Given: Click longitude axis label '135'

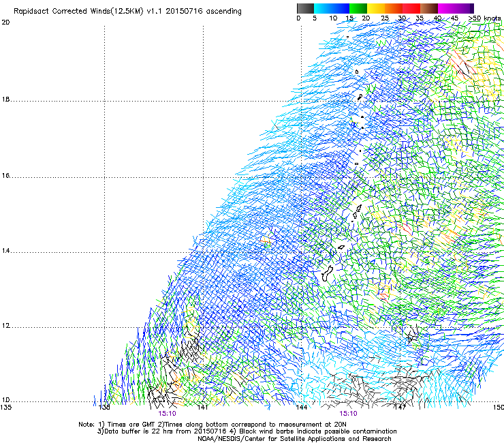Looking at the screenshot, I should point(5,408).
